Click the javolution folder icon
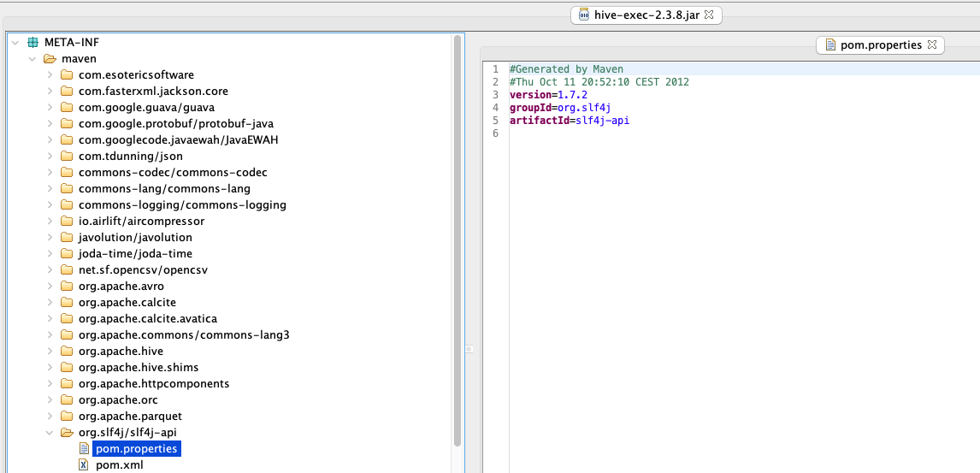Image resolution: width=980 pixels, height=473 pixels. (67, 238)
